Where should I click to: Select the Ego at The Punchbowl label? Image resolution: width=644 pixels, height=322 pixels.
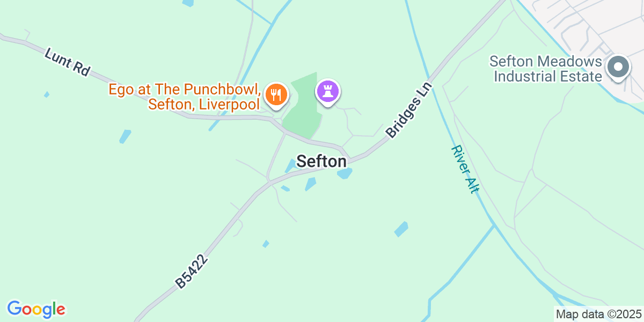point(185,96)
